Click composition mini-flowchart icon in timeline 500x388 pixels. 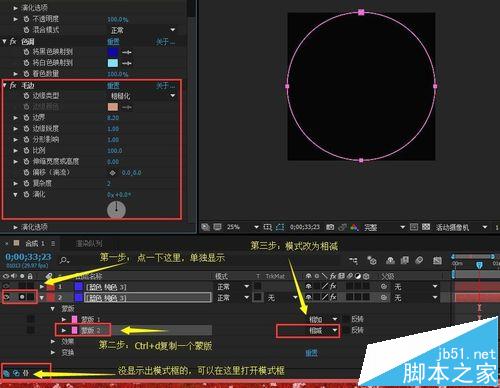click(x=353, y=260)
